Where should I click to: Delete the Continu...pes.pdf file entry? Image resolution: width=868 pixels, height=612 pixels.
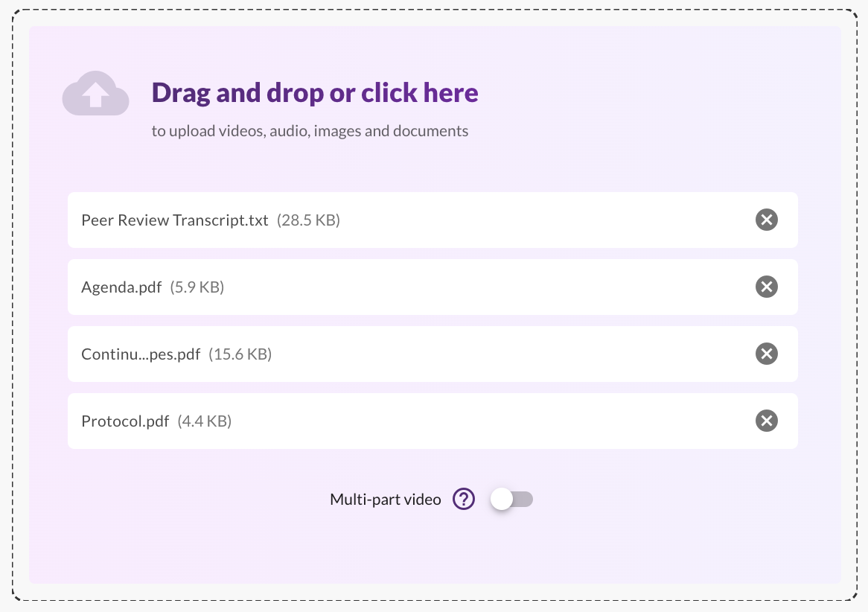[x=766, y=354]
